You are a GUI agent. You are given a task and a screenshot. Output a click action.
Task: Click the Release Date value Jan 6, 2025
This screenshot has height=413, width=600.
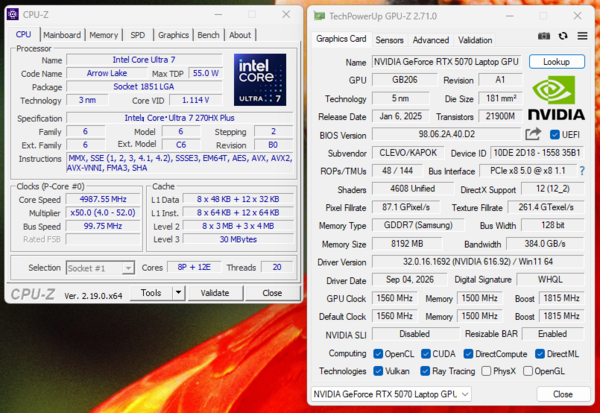click(401, 116)
